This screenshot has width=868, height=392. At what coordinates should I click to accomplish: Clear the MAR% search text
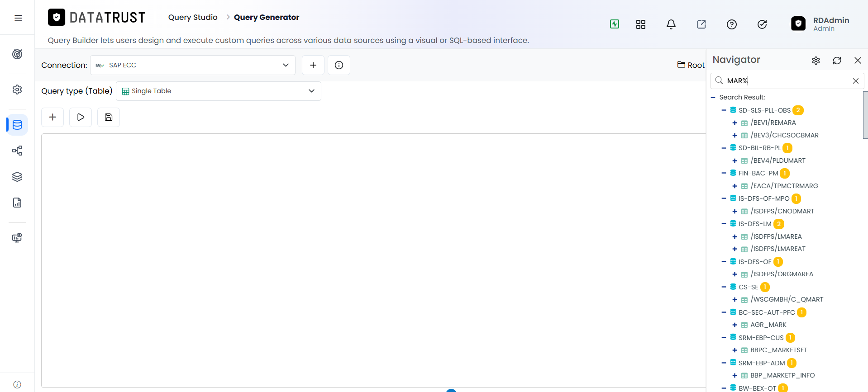pyautogui.click(x=856, y=81)
